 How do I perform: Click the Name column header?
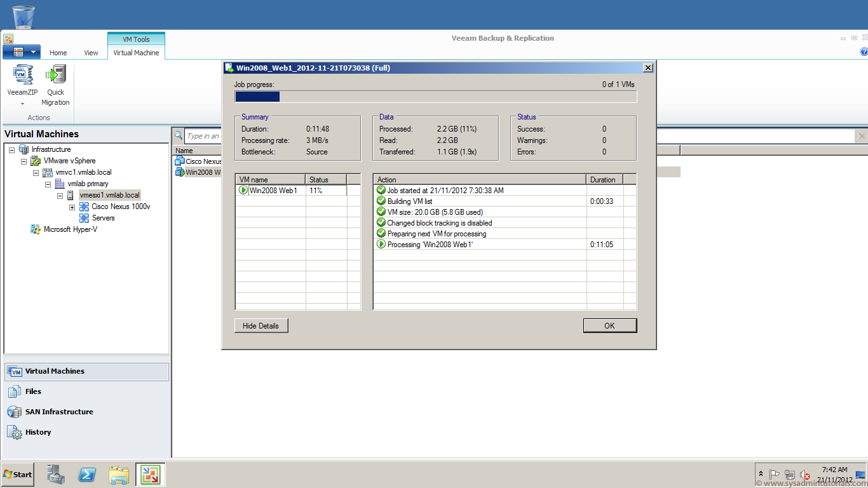pos(197,151)
